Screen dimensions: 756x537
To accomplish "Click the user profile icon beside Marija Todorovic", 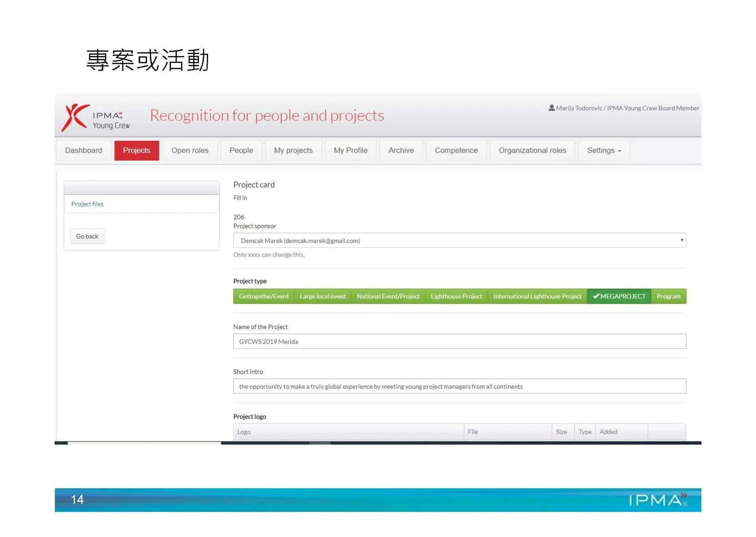I will tap(551, 108).
